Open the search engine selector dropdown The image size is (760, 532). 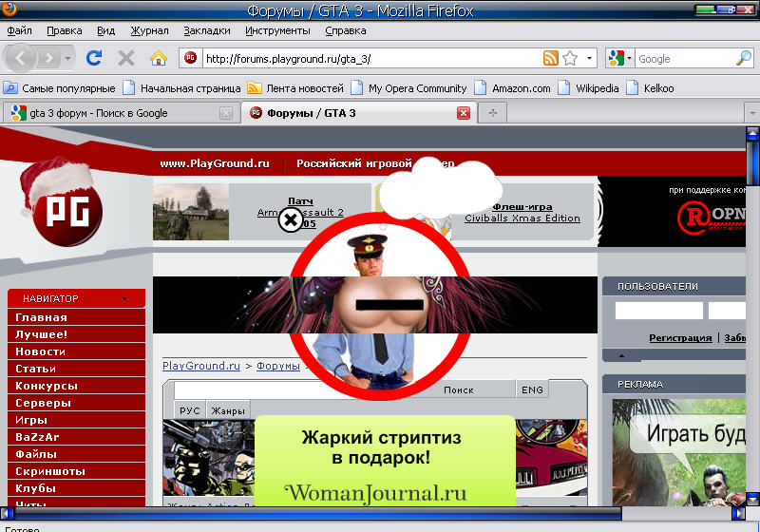(629, 59)
